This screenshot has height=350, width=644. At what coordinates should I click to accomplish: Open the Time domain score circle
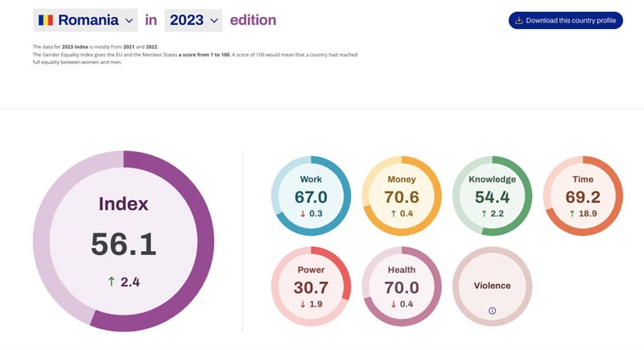pos(583,197)
